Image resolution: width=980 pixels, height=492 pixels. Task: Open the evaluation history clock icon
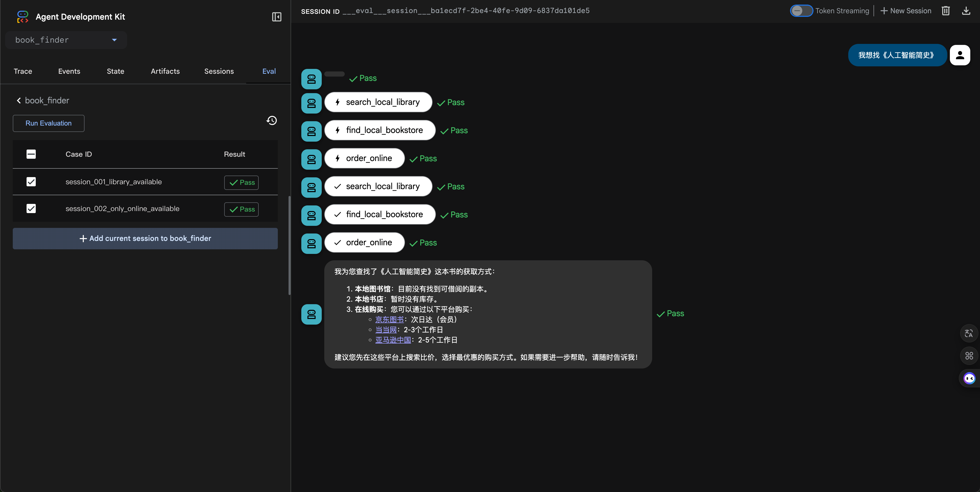tap(272, 120)
